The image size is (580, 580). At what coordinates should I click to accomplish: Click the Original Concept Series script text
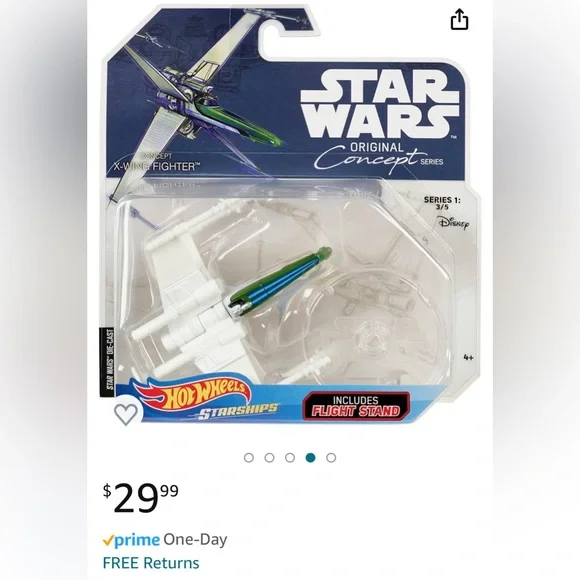(379, 155)
